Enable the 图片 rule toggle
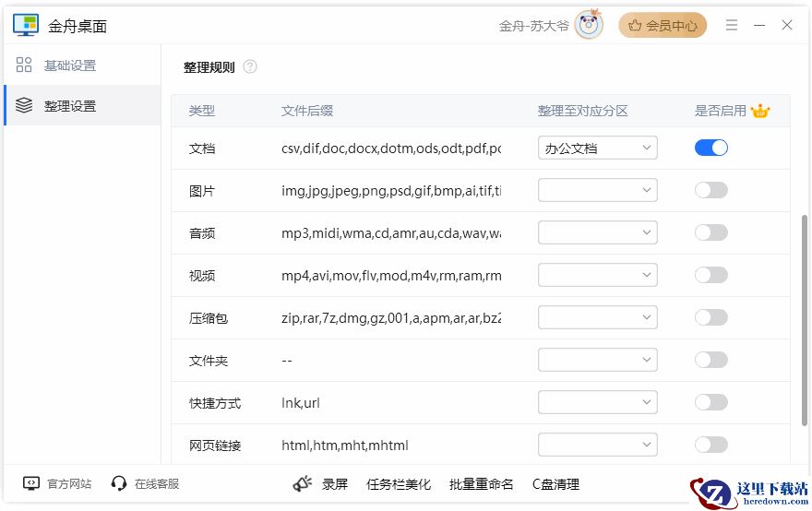 pos(711,191)
